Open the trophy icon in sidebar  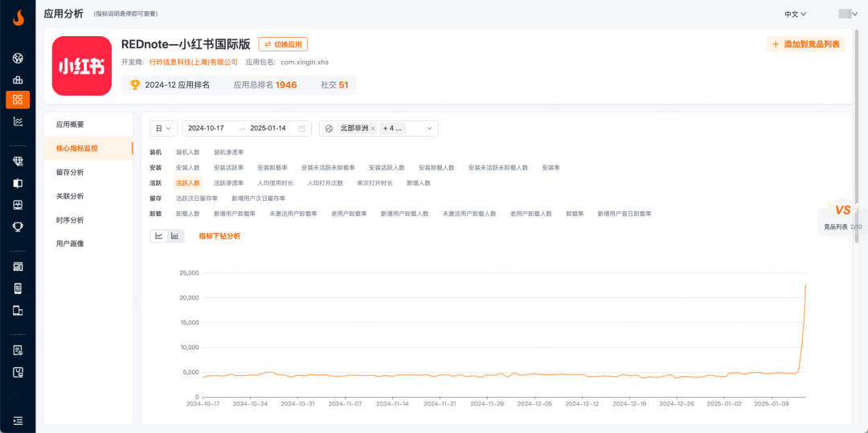click(18, 227)
